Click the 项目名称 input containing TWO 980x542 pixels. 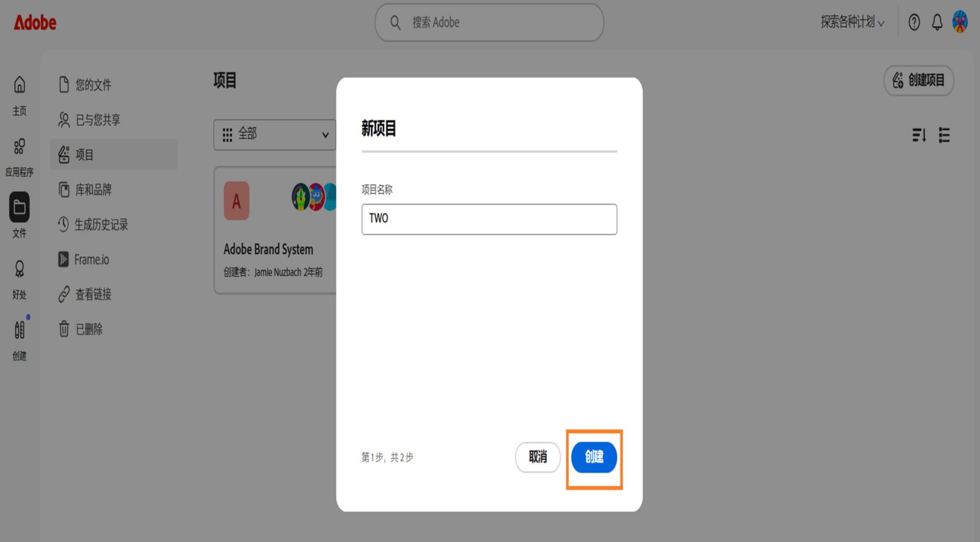pos(489,219)
